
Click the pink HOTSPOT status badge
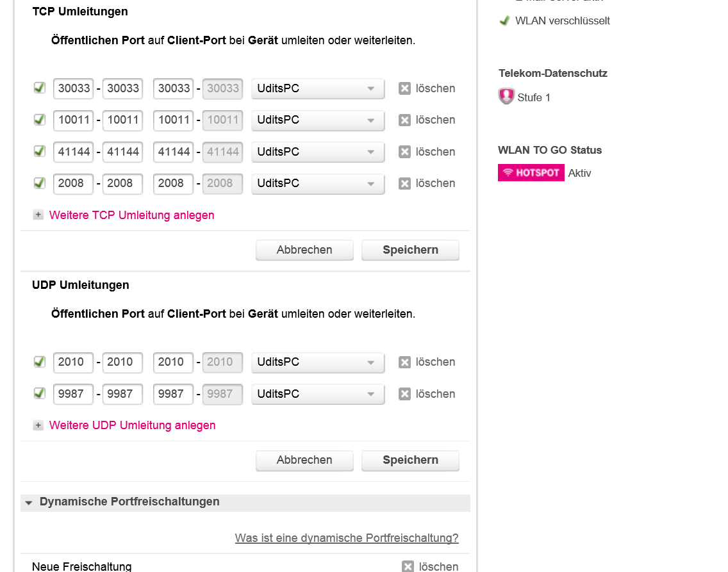pos(531,172)
